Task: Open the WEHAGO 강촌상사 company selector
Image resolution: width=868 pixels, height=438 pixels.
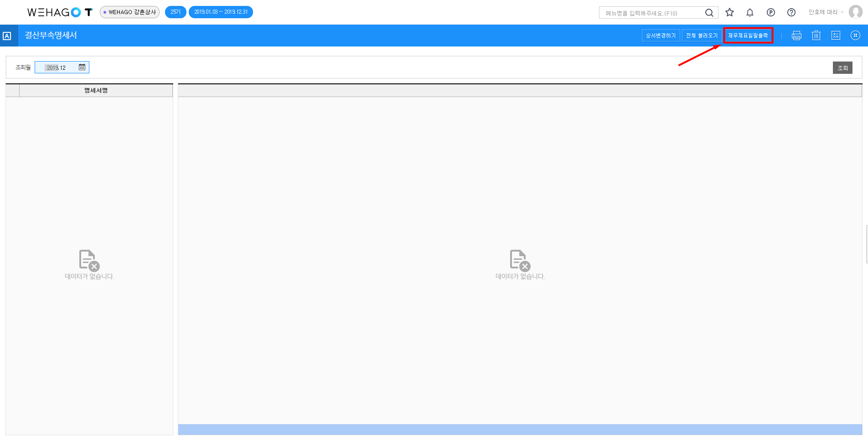Action: click(129, 12)
